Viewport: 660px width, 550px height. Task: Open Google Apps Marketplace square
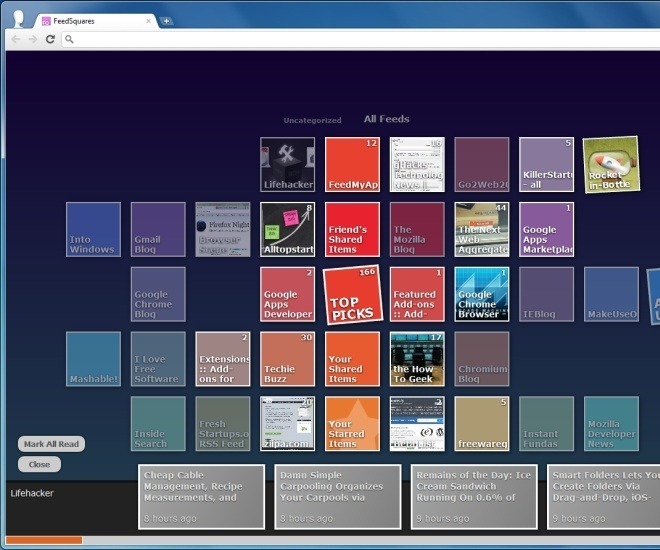546,229
